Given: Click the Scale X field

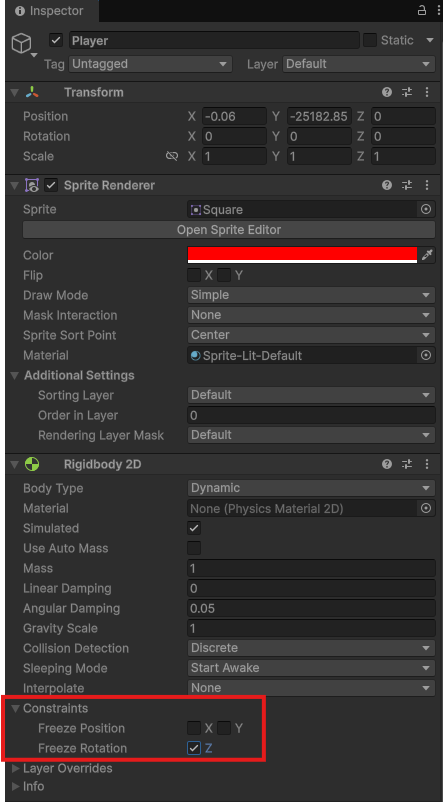Looking at the screenshot, I should (234, 156).
